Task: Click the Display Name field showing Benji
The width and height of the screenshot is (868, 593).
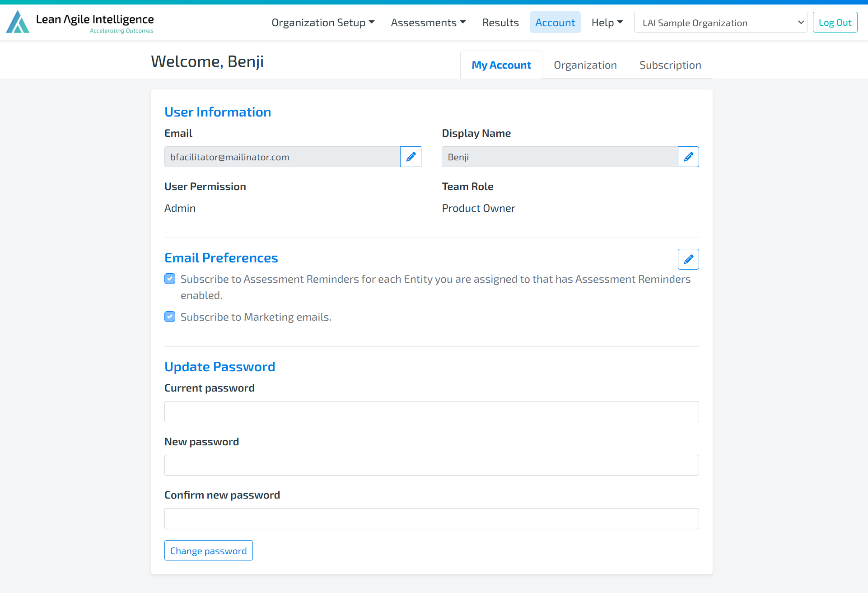Action: point(560,157)
